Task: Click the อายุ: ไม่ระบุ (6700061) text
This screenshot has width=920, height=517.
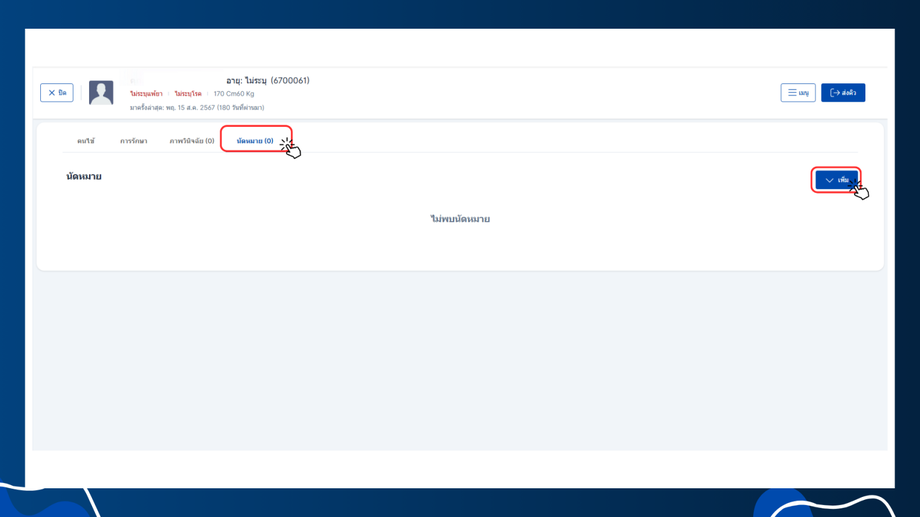Action: (268, 80)
